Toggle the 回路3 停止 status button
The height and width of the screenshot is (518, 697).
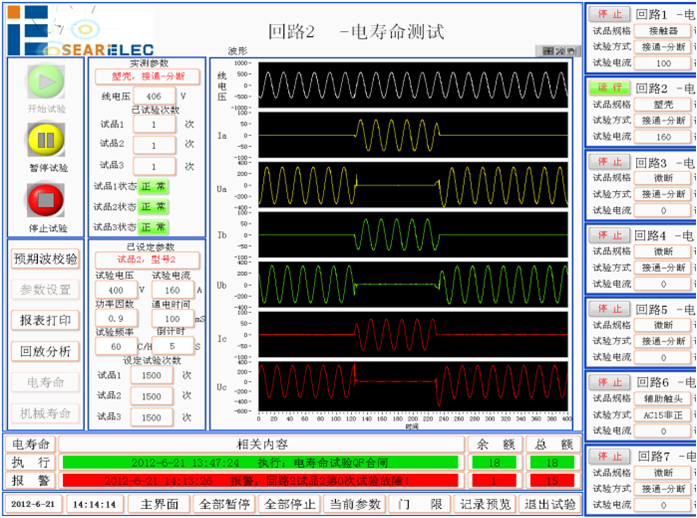[607, 162]
